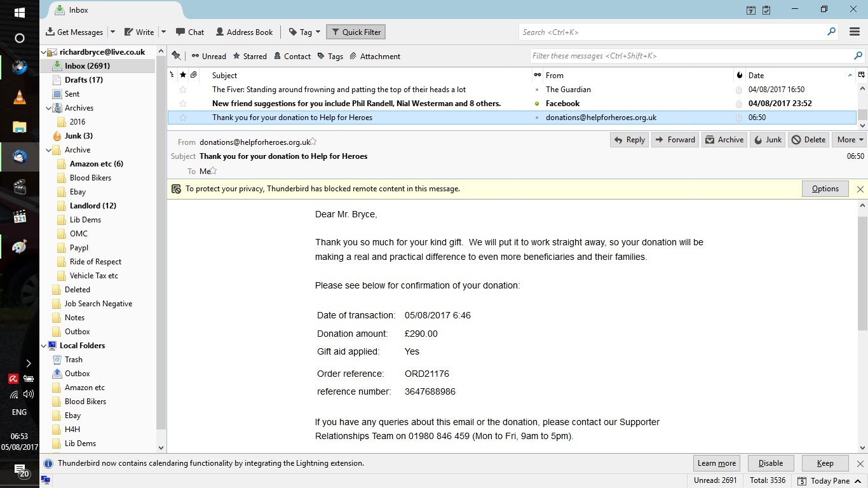
Task: Click Learn more about Lightning
Action: (717, 463)
